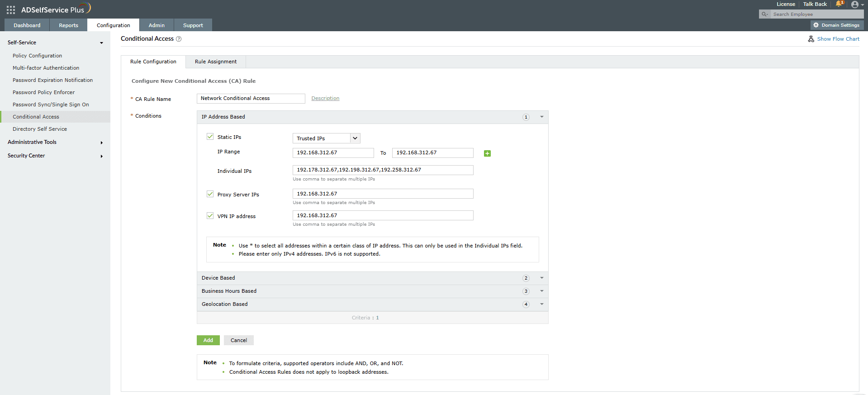Toggle the Proxy Server IPs checkbox
Viewport: 868px width, 395px height.
coord(210,194)
